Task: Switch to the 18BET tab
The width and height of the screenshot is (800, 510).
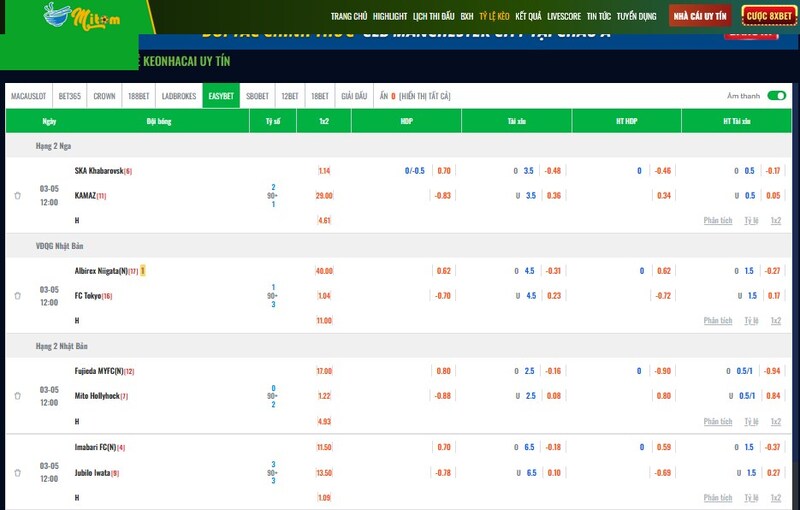Action: tap(320, 96)
